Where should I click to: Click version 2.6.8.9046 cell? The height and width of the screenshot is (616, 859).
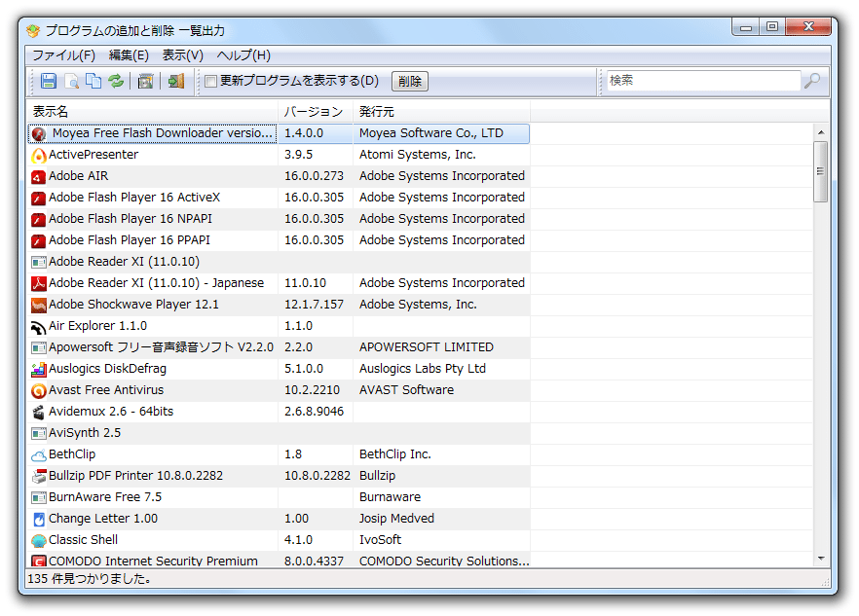tap(314, 412)
